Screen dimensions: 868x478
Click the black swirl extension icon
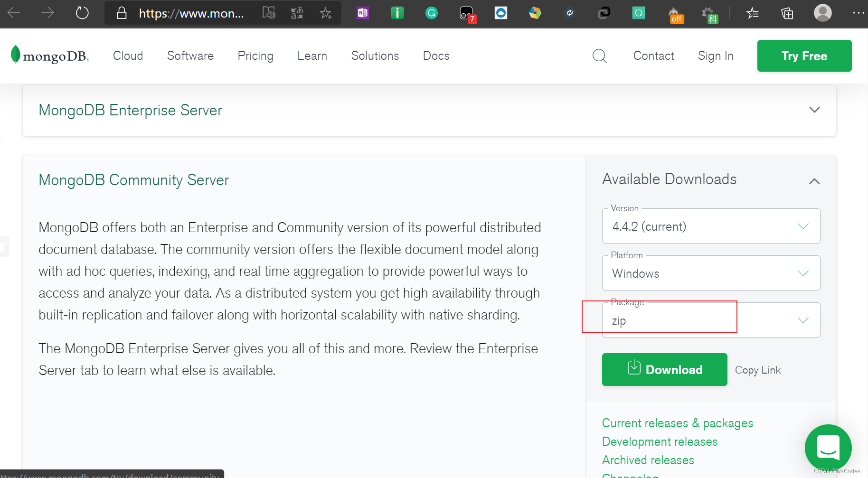604,13
